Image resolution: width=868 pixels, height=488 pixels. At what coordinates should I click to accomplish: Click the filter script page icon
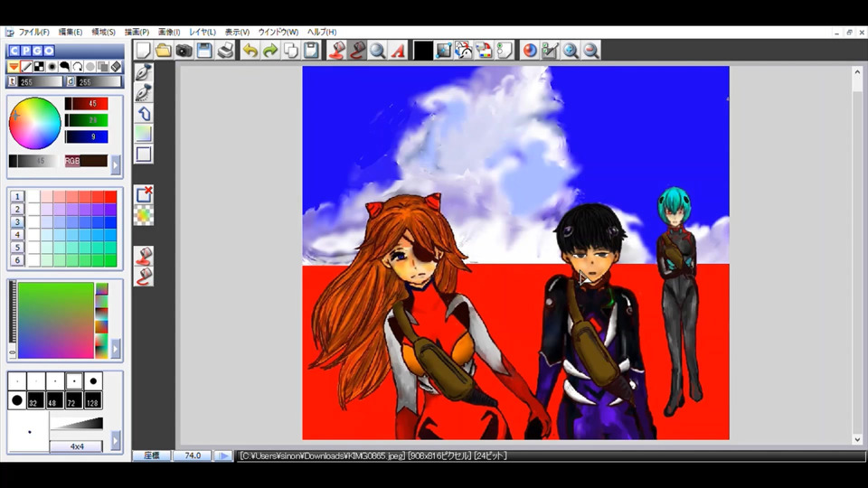[x=505, y=51]
